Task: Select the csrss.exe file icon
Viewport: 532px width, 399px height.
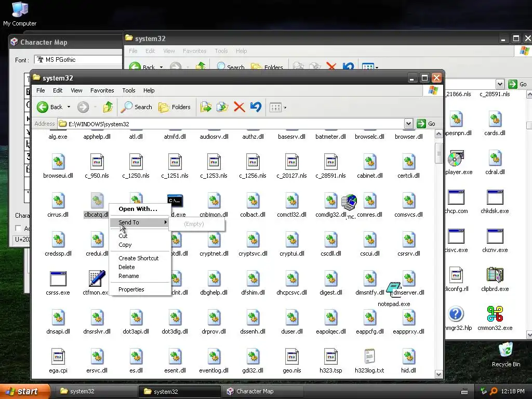Action: pyautogui.click(x=58, y=279)
